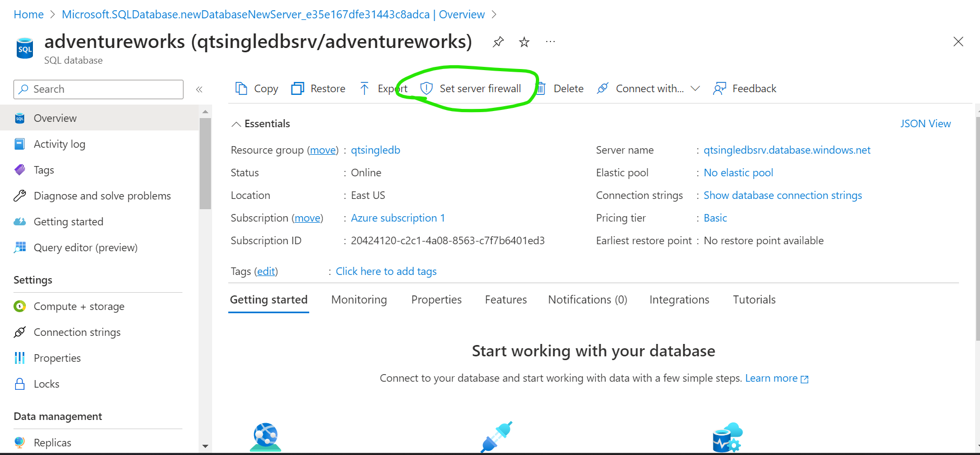
Task: Open the more options ellipsis menu
Action: 550,42
